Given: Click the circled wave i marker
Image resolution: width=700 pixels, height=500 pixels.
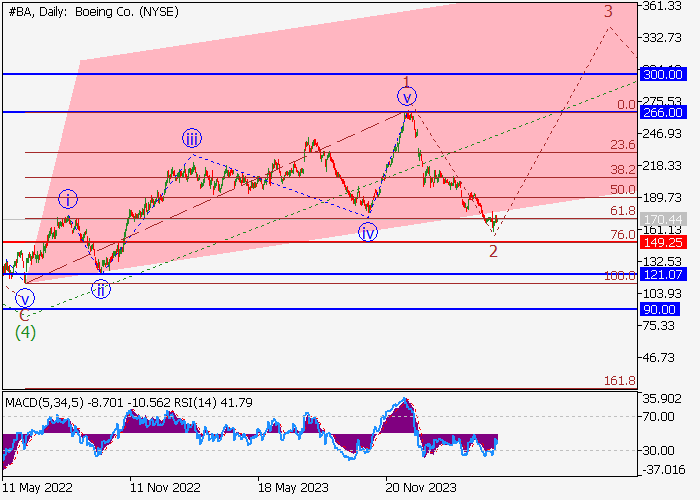Looking at the screenshot, I should tap(67, 198).
